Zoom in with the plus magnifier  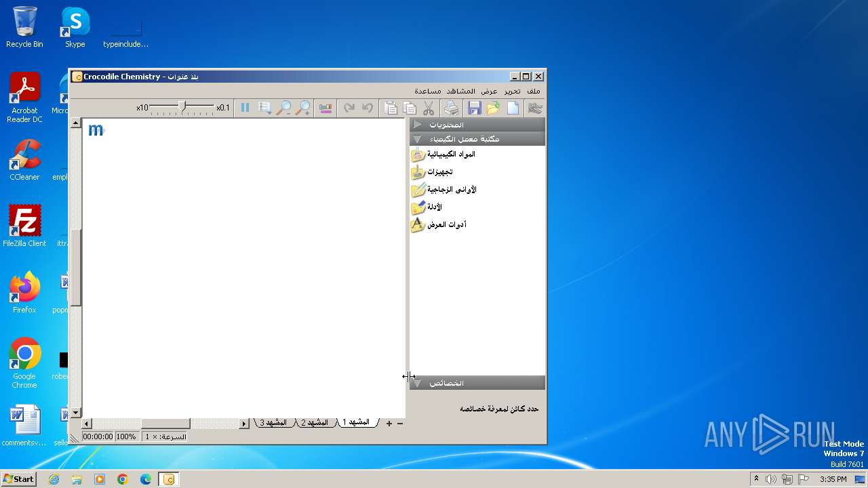pyautogui.click(x=303, y=108)
